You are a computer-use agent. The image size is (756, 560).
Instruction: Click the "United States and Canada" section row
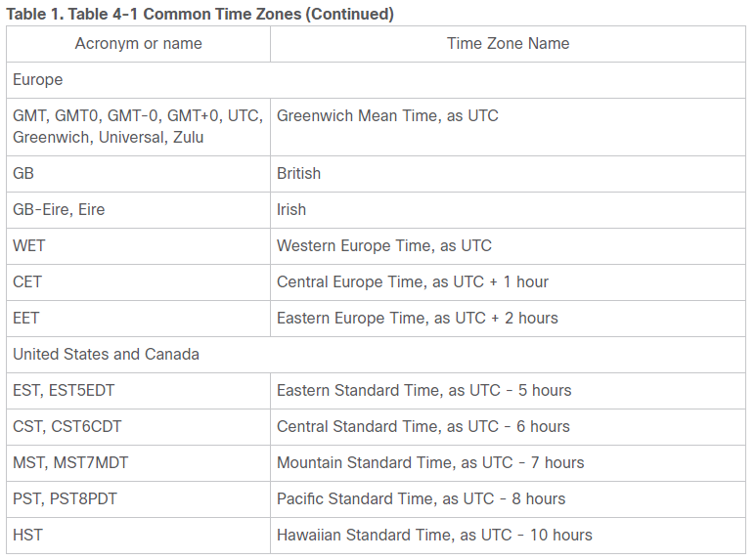pos(106,354)
